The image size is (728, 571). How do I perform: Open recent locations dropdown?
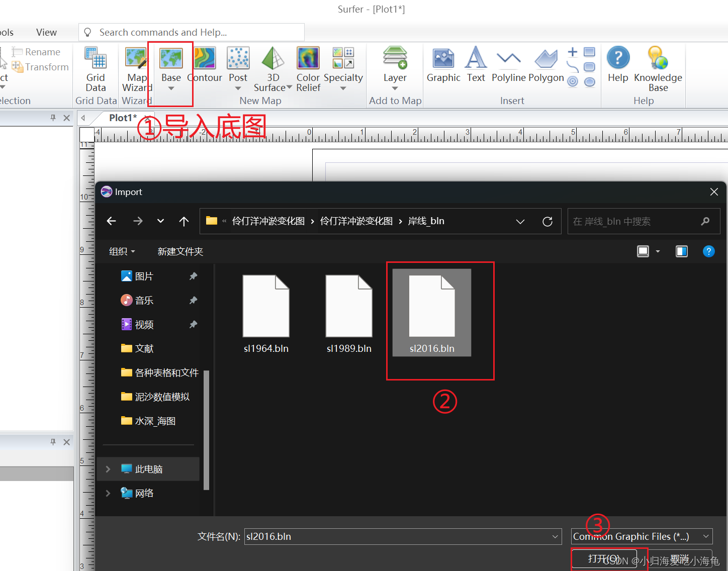click(x=160, y=221)
